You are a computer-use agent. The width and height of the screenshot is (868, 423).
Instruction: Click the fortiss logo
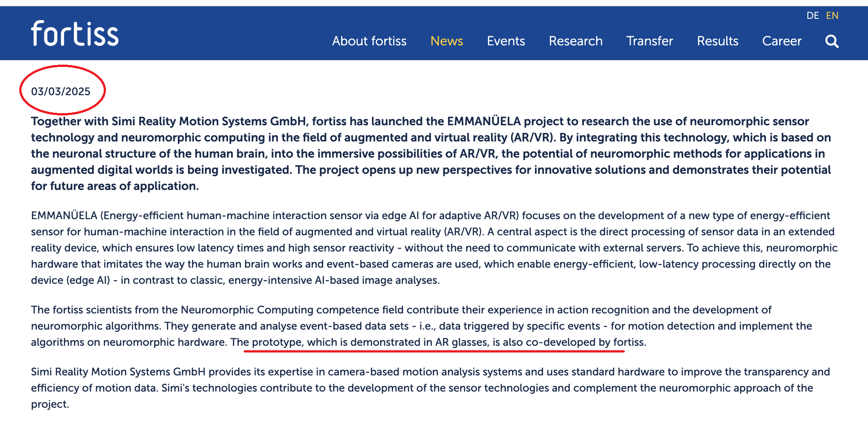click(x=75, y=34)
